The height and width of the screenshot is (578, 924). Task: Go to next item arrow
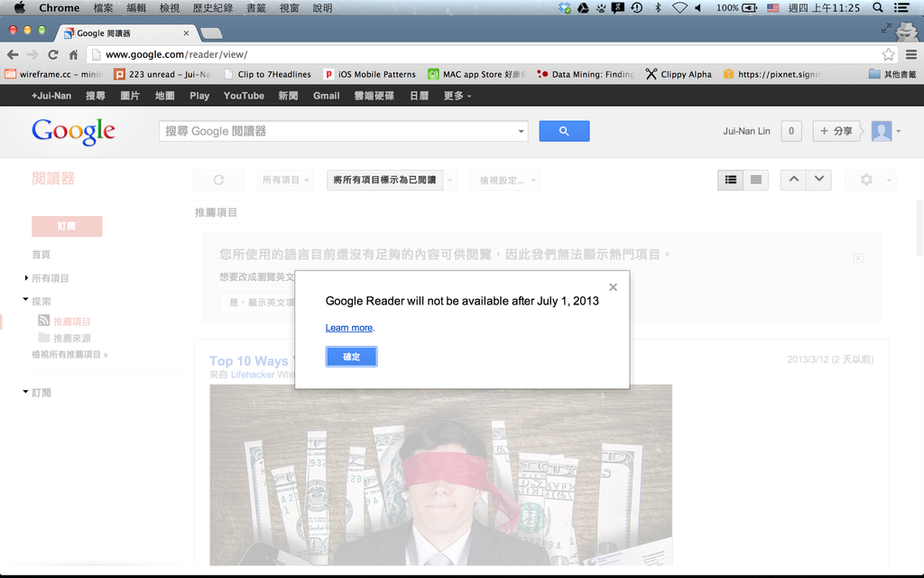pos(819,180)
